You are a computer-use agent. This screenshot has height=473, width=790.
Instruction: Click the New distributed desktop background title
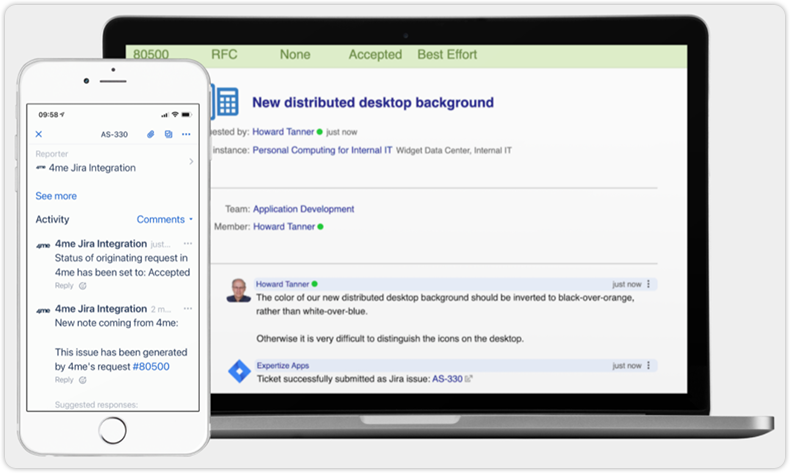tap(373, 102)
